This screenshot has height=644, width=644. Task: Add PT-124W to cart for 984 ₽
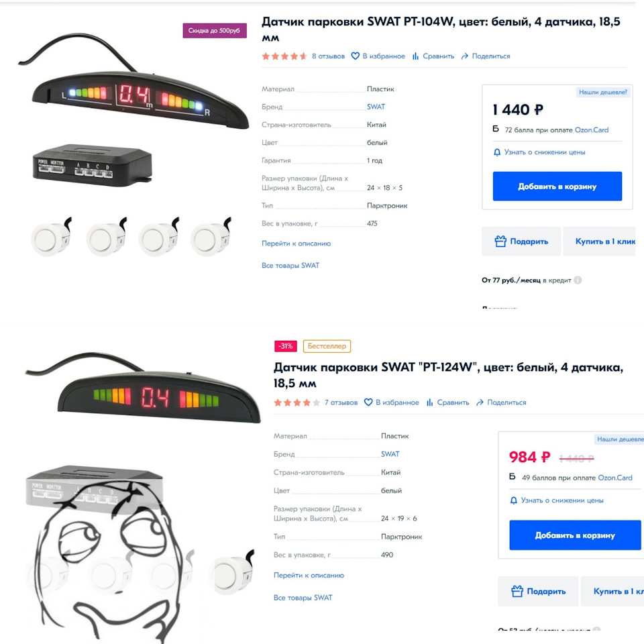pyautogui.click(x=575, y=535)
